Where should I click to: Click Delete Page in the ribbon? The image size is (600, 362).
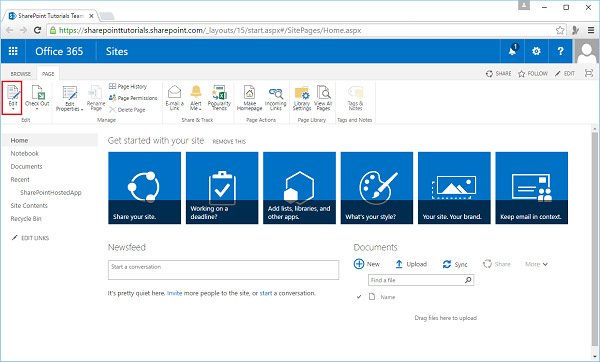click(127, 110)
